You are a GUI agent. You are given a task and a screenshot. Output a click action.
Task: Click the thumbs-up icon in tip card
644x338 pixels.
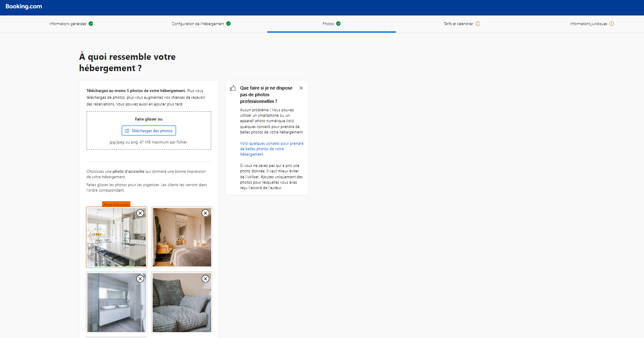point(233,88)
